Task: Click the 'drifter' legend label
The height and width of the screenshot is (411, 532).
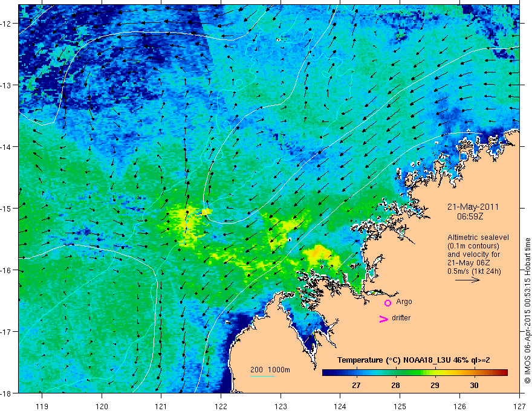Action: [401, 318]
